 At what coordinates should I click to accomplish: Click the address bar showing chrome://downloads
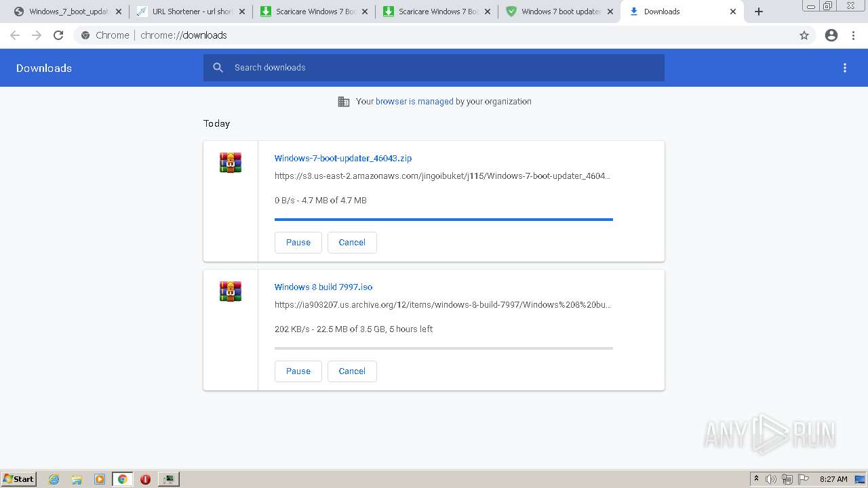434,35
